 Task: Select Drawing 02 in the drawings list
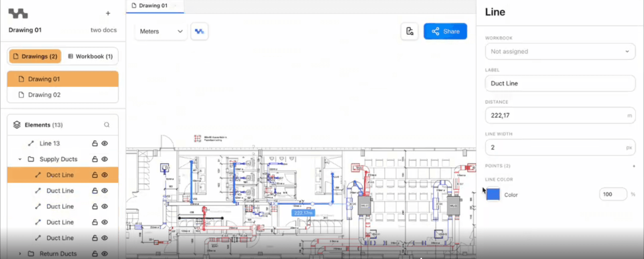44,95
